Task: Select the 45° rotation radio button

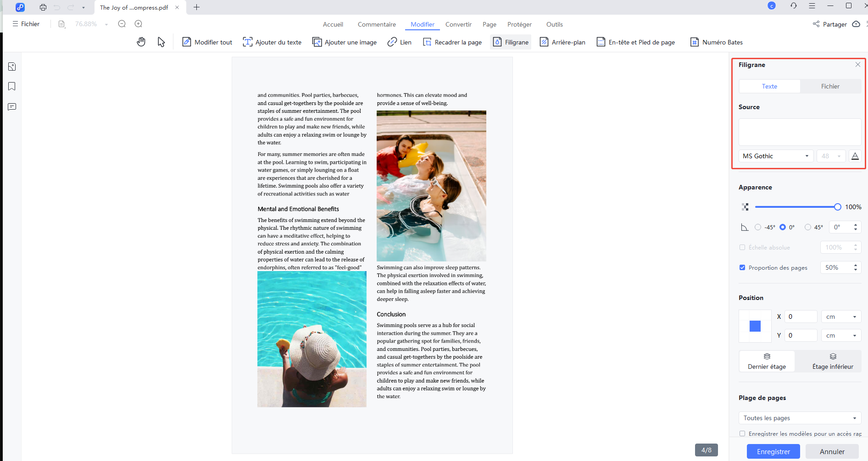Action: [x=808, y=227]
